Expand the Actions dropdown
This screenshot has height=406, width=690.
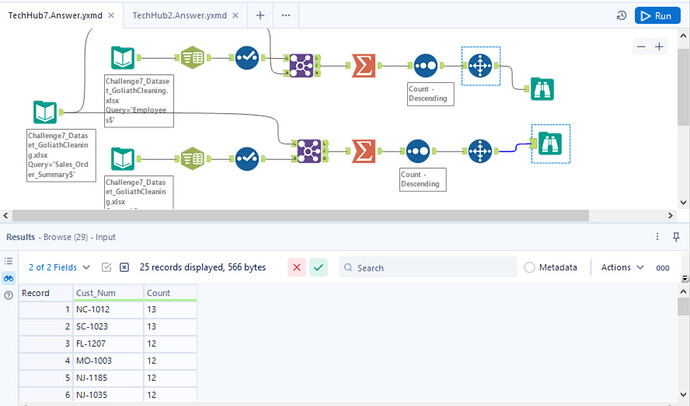pyautogui.click(x=621, y=268)
